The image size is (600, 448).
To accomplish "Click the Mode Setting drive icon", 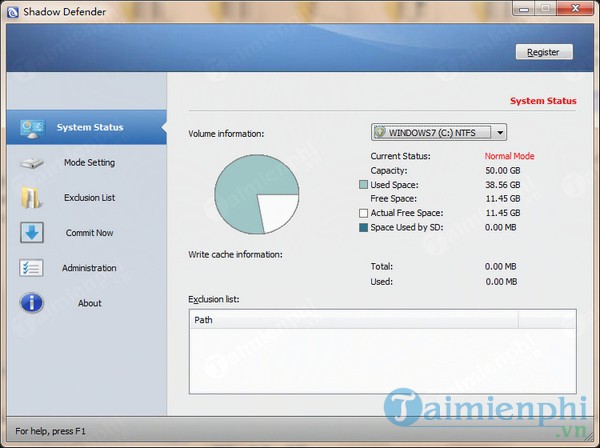I will (x=32, y=163).
